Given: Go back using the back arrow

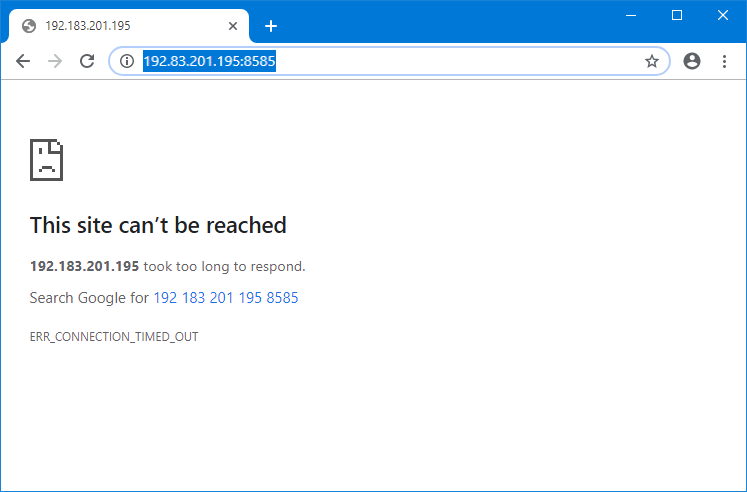Looking at the screenshot, I should pyautogui.click(x=23, y=61).
